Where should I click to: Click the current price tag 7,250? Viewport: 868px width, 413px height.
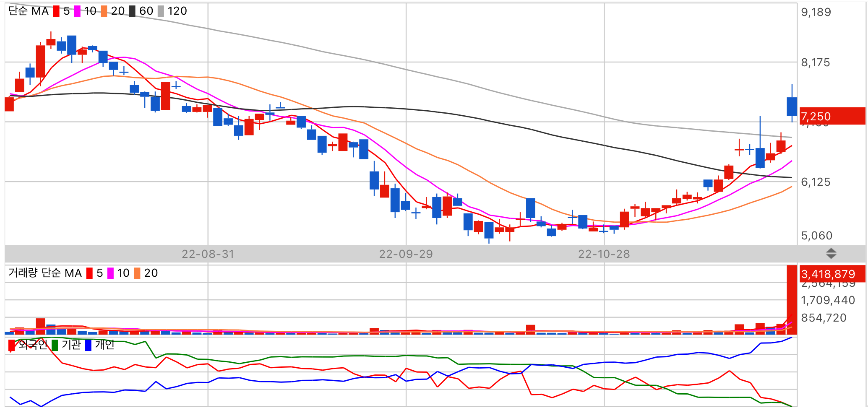[832, 116]
